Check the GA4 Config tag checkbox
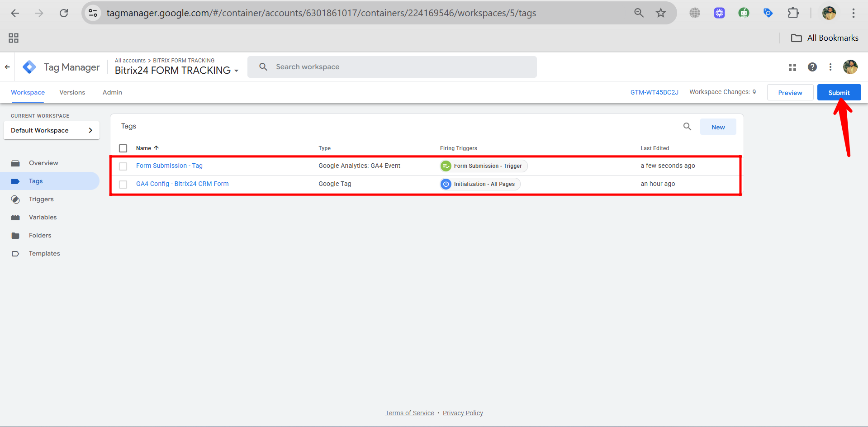868x427 pixels. pos(123,185)
